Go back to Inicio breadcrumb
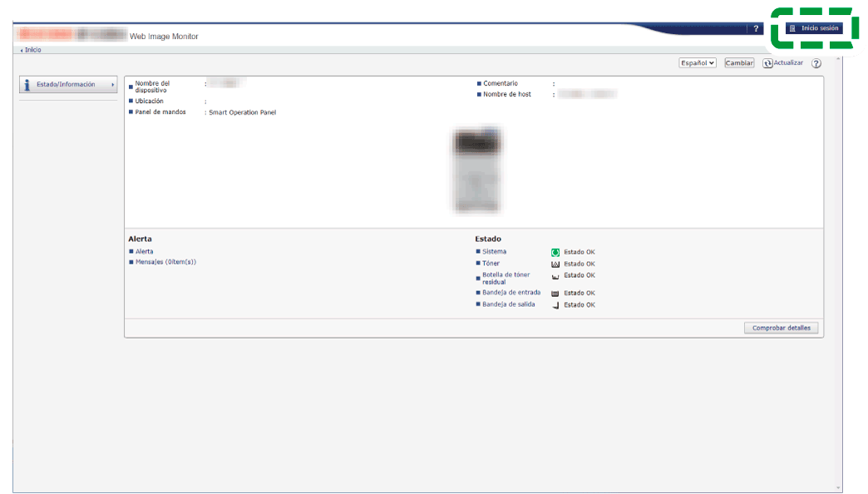Image resolution: width=868 pixels, height=494 pixels. (x=32, y=50)
